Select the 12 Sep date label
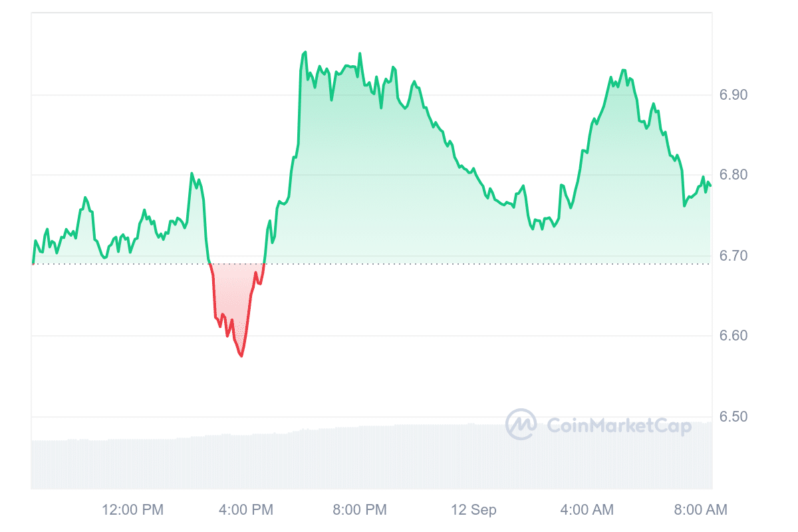The height and width of the screenshot is (532, 798). [474, 510]
